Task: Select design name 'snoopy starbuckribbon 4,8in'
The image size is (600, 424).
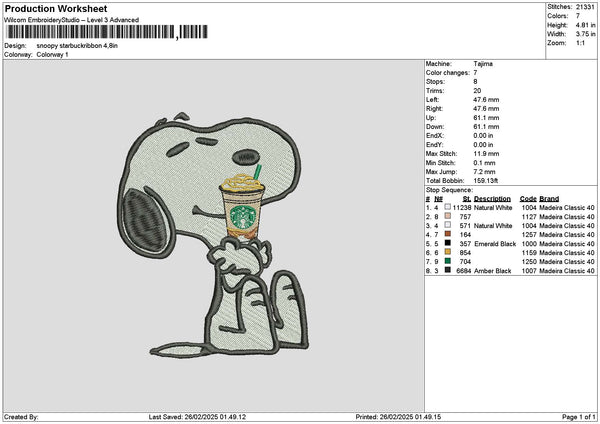Action: (77, 46)
